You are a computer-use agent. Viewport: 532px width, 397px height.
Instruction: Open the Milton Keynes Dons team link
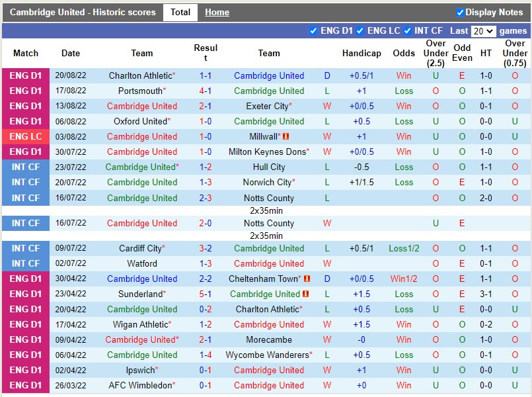[x=269, y=152]
